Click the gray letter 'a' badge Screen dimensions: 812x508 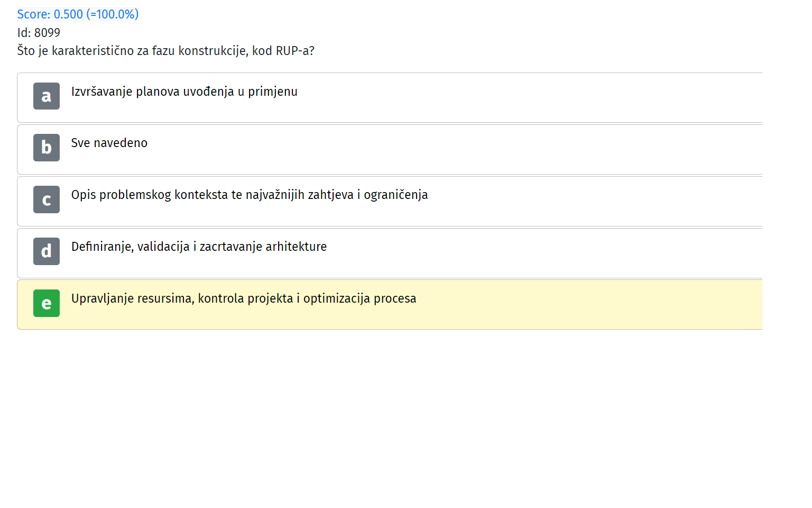[47, 96]
